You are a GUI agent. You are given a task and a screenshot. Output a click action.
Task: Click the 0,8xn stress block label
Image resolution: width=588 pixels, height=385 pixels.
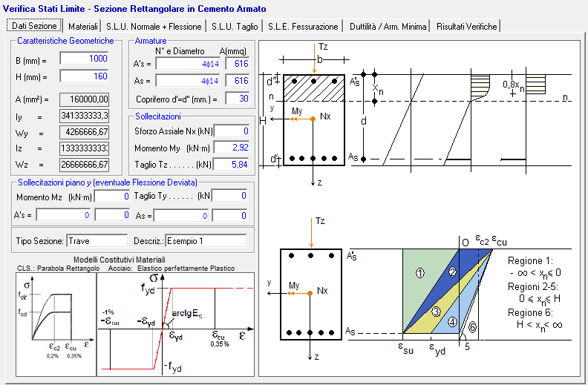[x=513, y=86]
